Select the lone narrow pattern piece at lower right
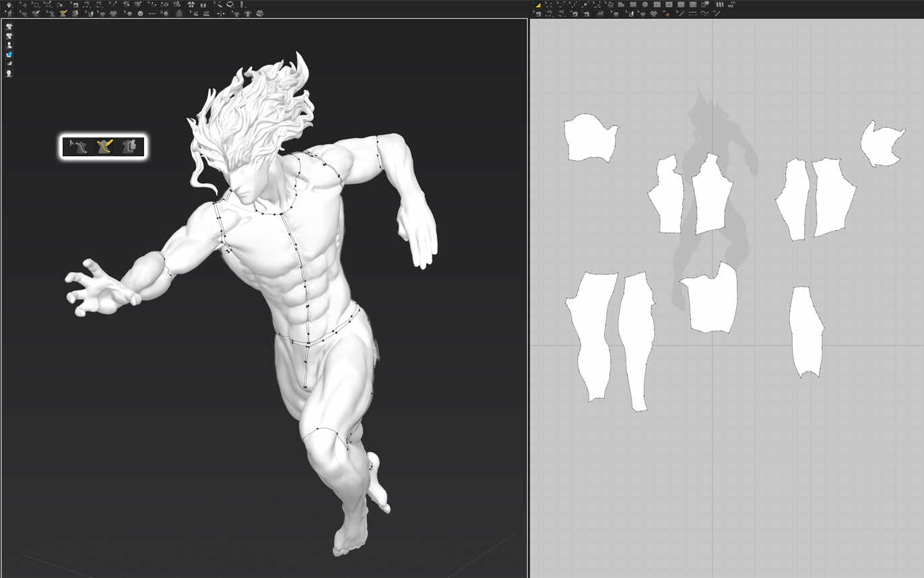This screenshot has height=578, width=924. point(806,331)
